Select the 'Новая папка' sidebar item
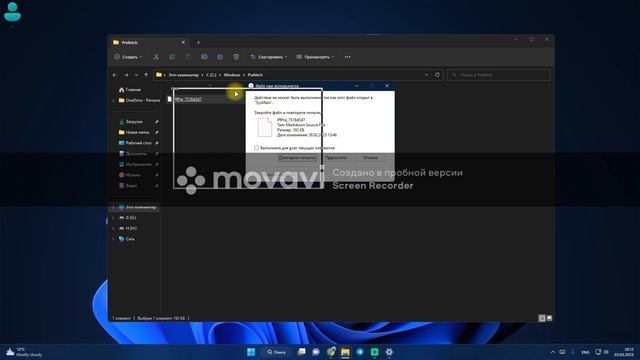Image resolution: width=640 pixels, height=360 pixels. pos(134,132)
